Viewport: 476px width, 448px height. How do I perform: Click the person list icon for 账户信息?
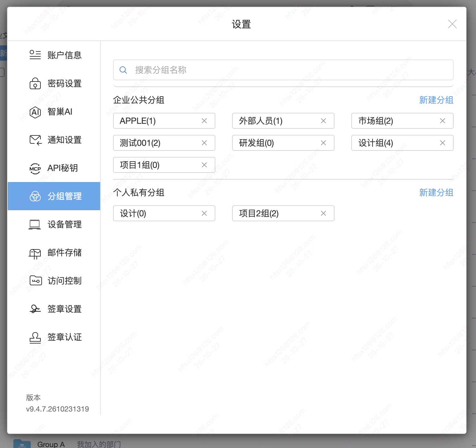pyautogui.click(x=35, y=55)
